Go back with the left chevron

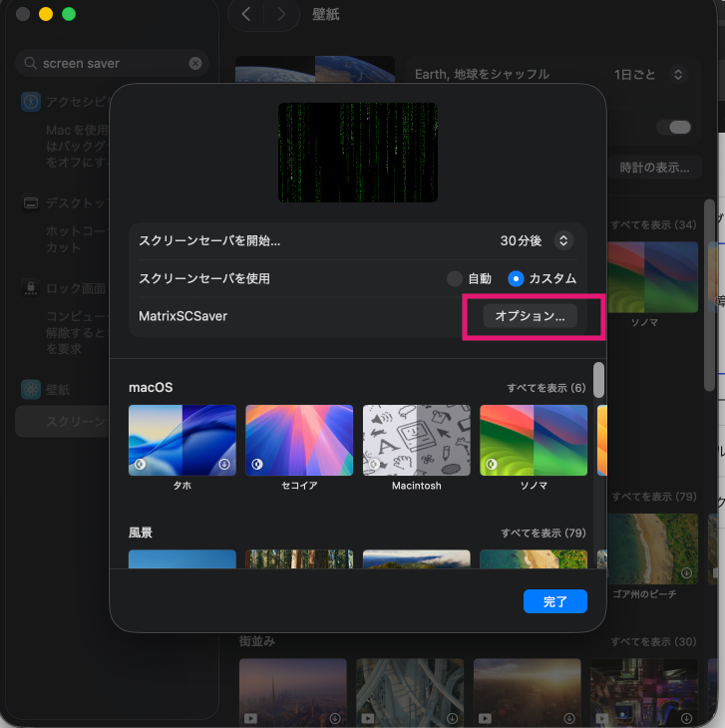[x=246, y=14]
